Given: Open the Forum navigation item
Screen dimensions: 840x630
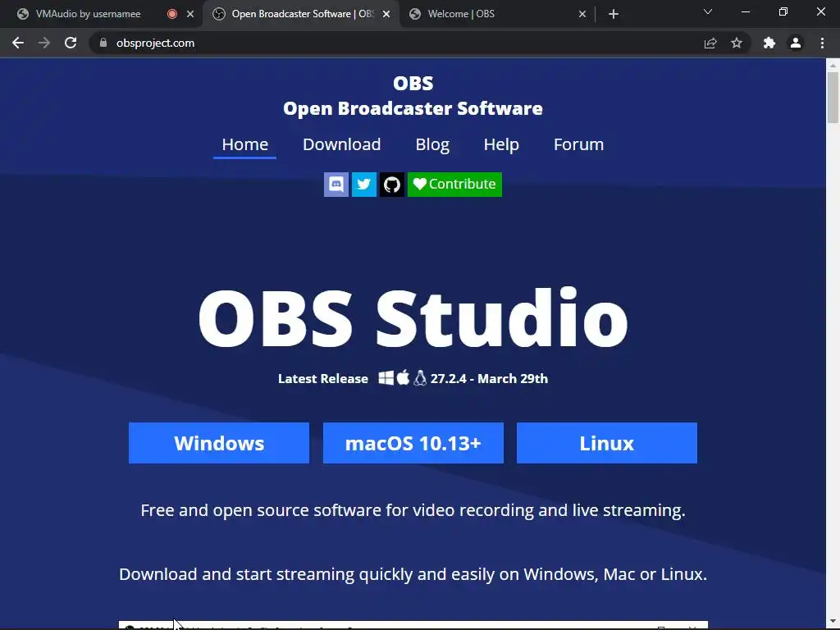Looking at the screenshot, I should click(578, 144).
